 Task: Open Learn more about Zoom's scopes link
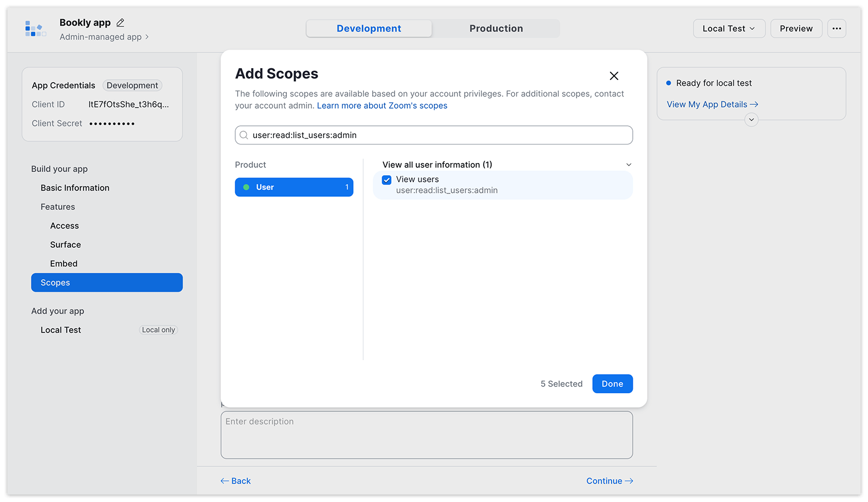pyautogui.click(x=382, y=106)
